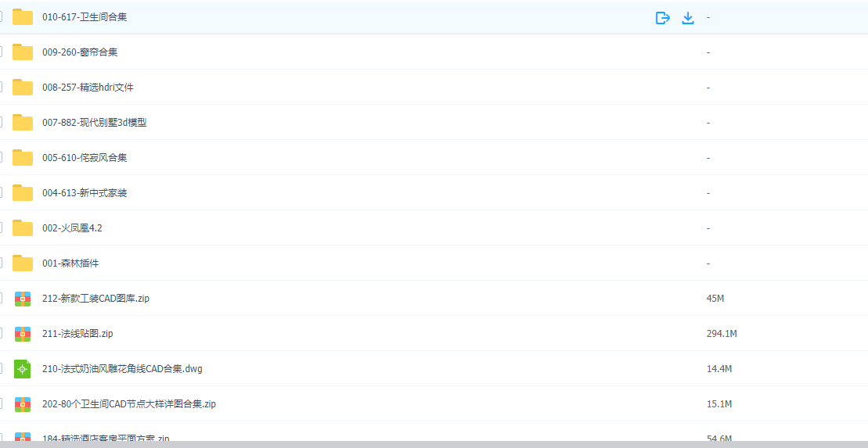Click the zip icon of 202-80个卫生间CAD节点 file

[x=23, y=404]
